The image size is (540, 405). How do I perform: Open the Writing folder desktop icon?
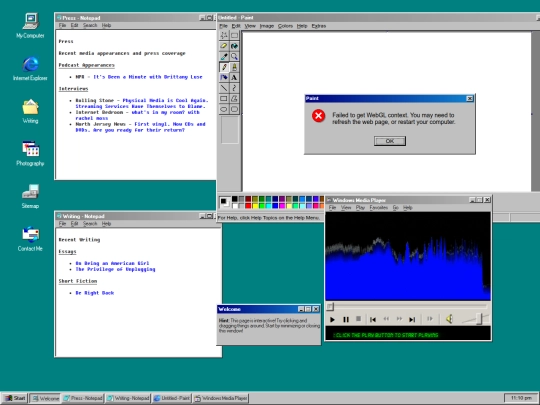[x=30, y=111]
